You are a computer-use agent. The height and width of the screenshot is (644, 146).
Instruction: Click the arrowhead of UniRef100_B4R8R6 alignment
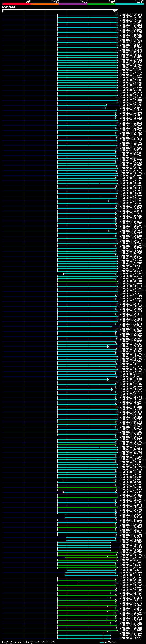click(111, 623)
